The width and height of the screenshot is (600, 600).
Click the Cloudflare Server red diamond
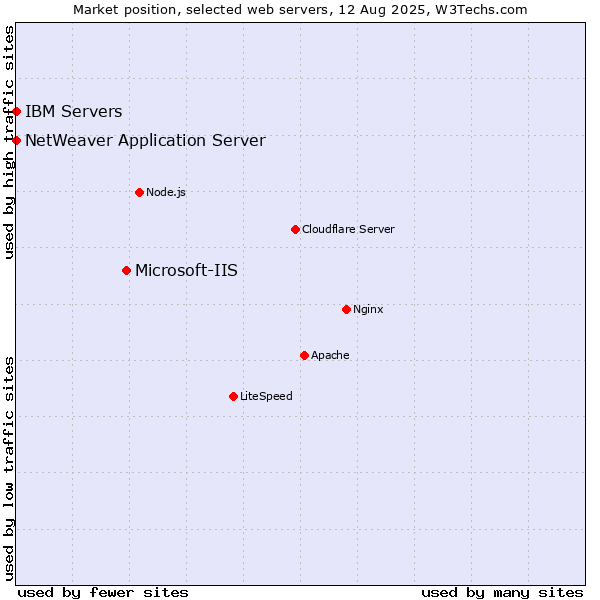(295, 230)
